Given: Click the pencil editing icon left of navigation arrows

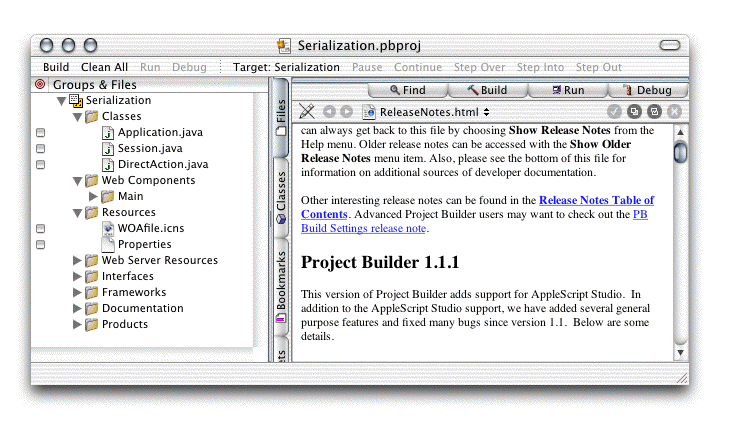Looking at the screenshot, I should pos(307,111).
